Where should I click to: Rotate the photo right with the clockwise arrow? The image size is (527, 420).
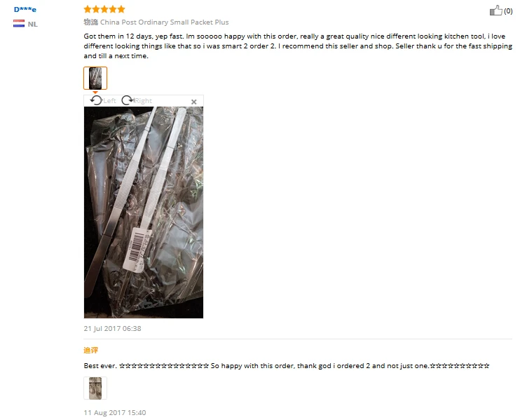point(128,100)
